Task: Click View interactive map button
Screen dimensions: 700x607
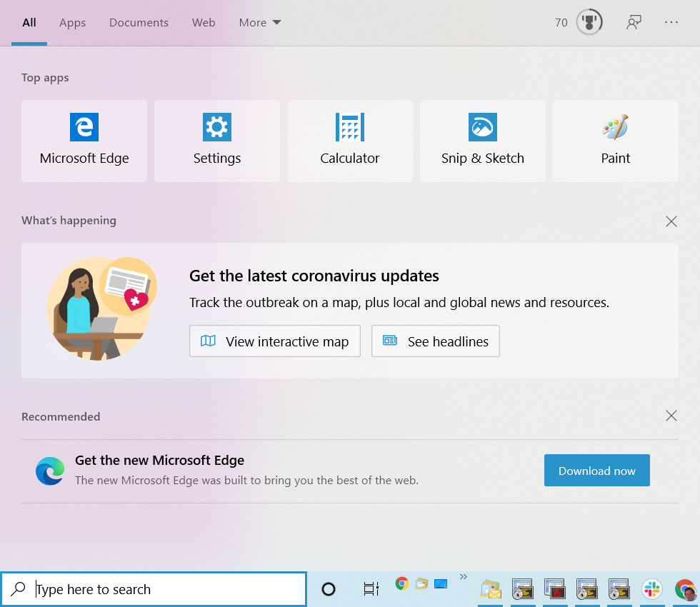Action: click(274, 341)
